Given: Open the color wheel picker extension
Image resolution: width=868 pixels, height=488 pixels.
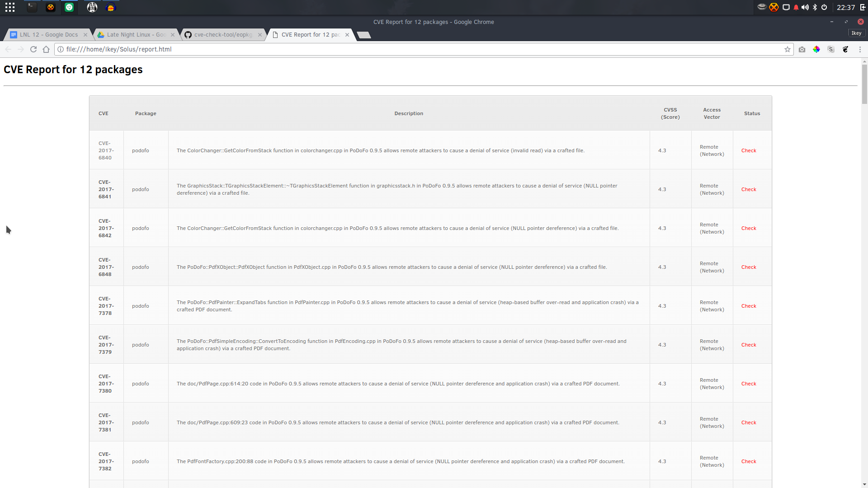Looking at the screenshot, I should (816, 49).
